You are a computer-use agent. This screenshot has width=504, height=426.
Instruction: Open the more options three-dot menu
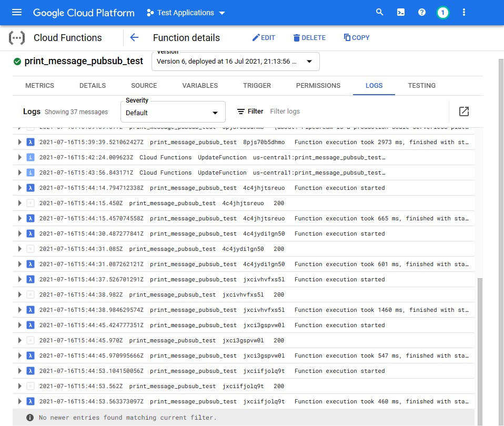point(463,12)
